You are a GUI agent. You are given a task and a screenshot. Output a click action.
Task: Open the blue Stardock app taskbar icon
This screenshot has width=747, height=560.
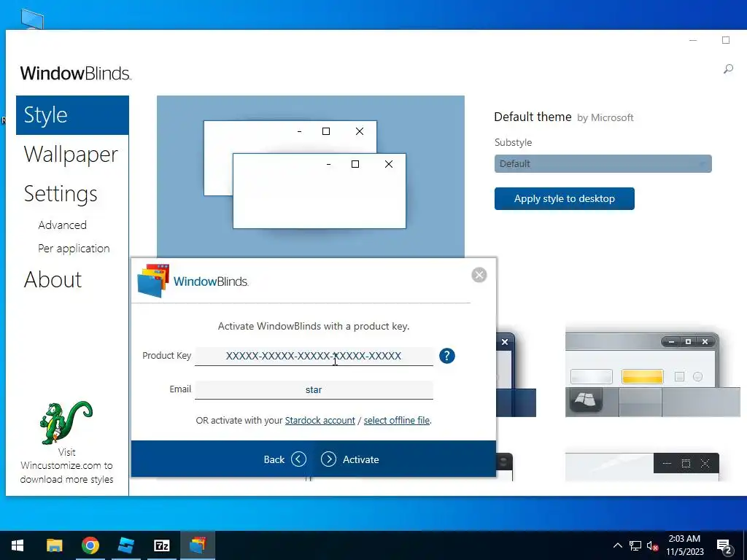coord(125,545)
